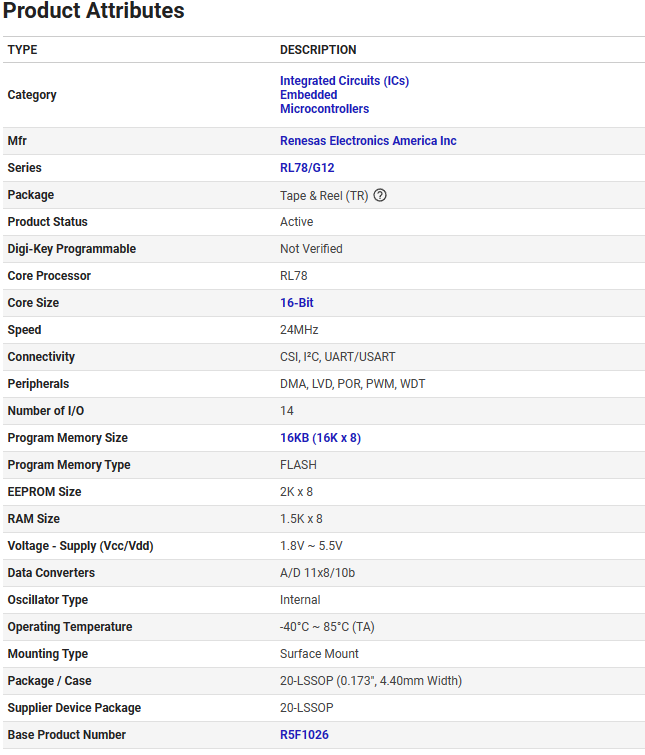Click the Surface Mount mounting type value

pyautogui.click(x=319, y=654)
